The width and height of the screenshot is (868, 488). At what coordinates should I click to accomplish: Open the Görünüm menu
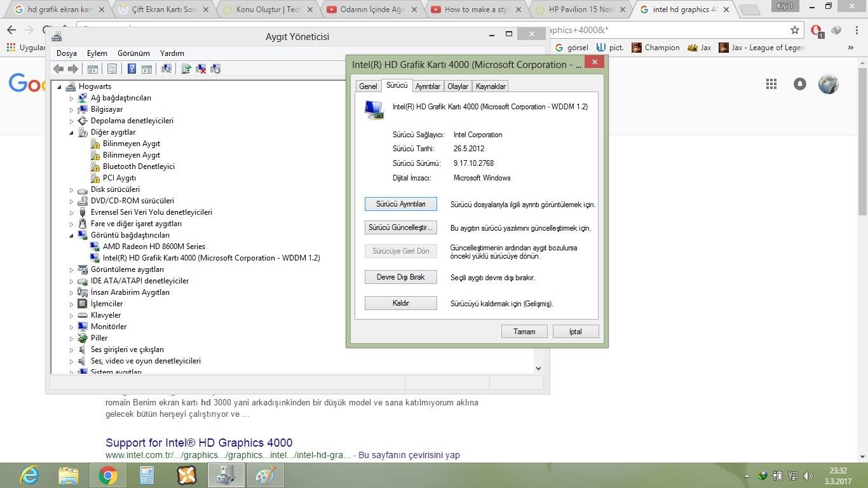click(x=133, y=53)
